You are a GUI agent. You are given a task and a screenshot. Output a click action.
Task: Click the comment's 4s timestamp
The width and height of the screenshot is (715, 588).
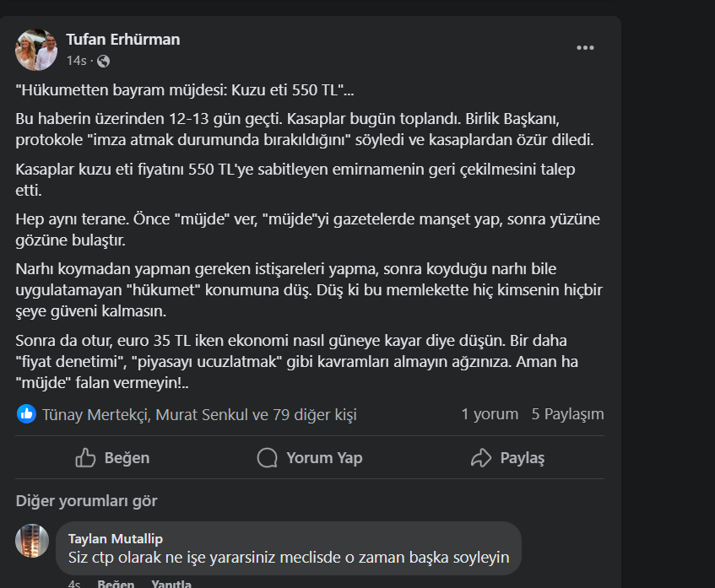click(74, 584)
